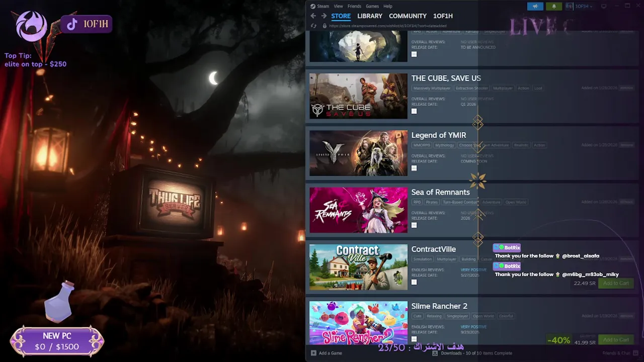Select the Mythology tag
The width and height of the screenshot is (644, 362).
click(x=445, y=145)
